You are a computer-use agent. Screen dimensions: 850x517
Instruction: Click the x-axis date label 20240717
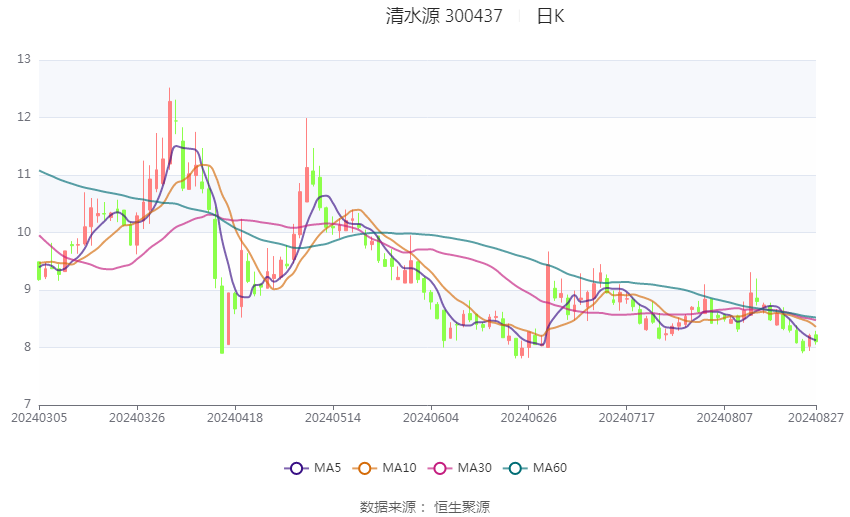click(x=627, y=418)
